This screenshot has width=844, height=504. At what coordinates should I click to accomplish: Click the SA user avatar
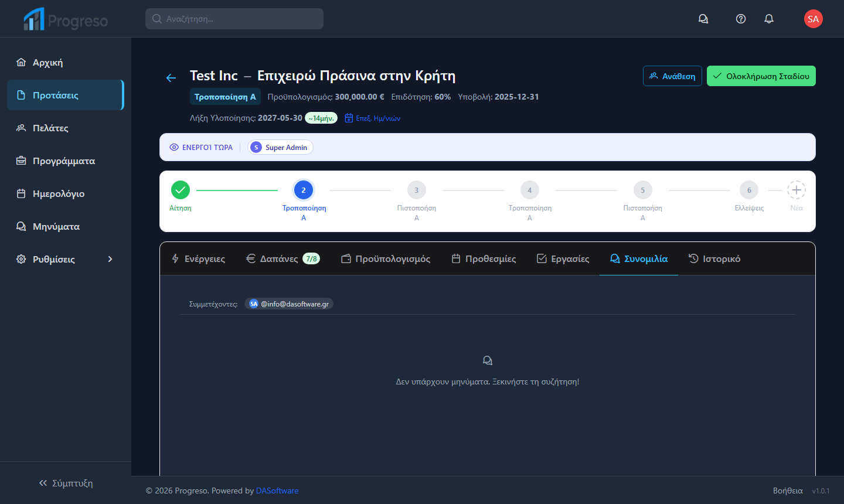click(x=813, y=19)
